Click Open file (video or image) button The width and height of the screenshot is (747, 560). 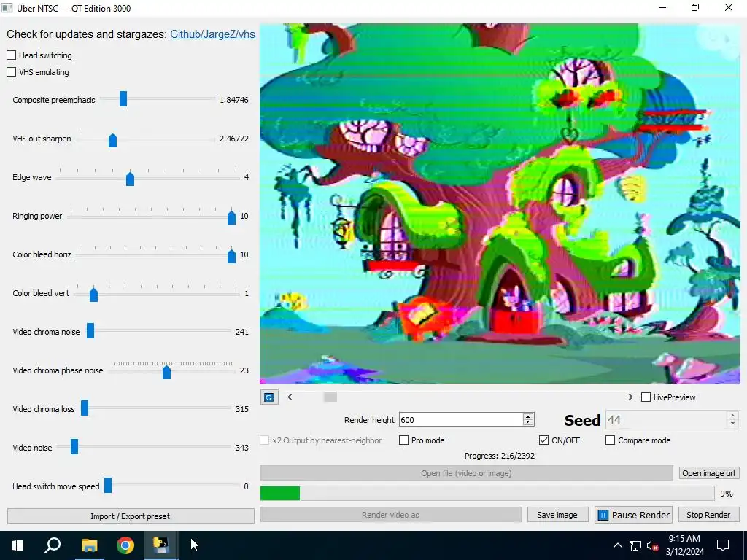466,473
